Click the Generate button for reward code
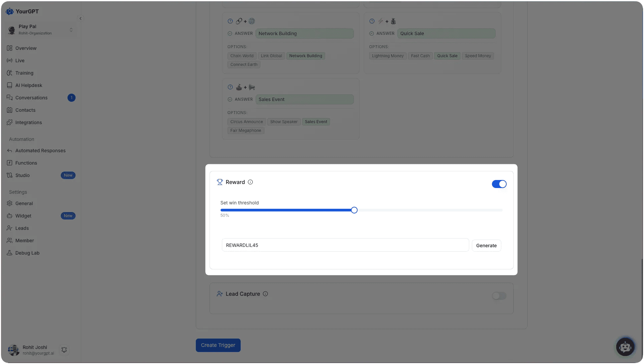The image size is (644, 364). point(486,245)
